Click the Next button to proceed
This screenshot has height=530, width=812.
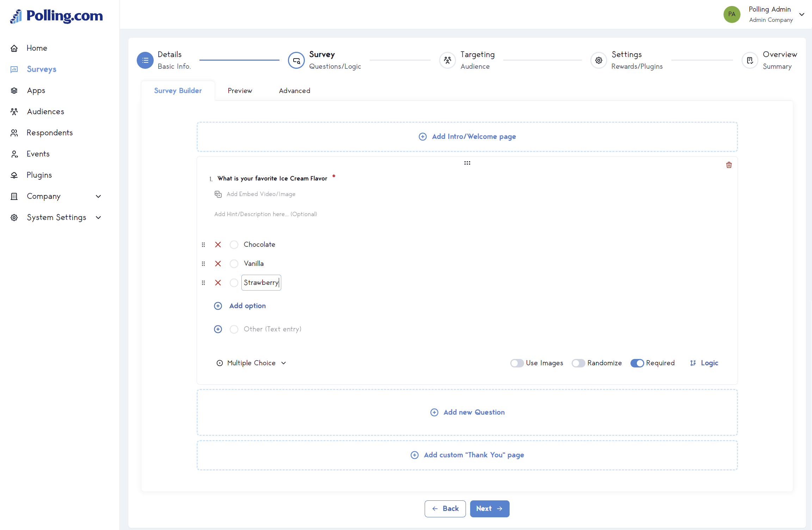point(489,508)
